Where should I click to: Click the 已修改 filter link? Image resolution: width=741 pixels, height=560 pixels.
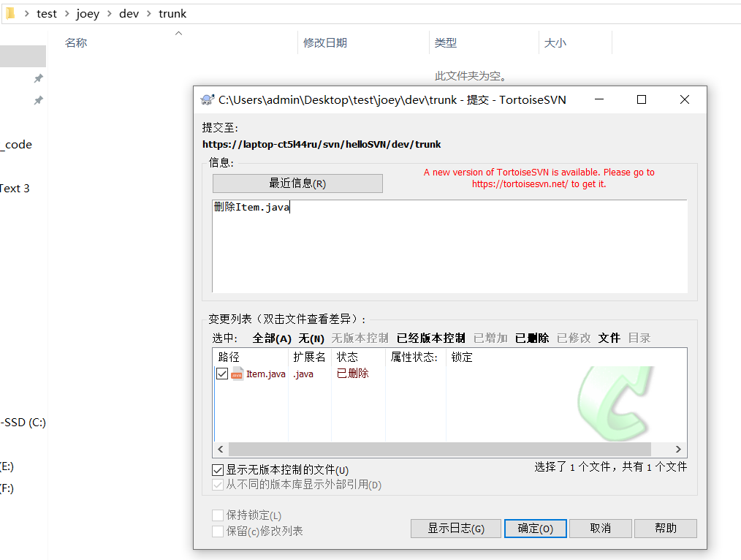tap(574, 338)
